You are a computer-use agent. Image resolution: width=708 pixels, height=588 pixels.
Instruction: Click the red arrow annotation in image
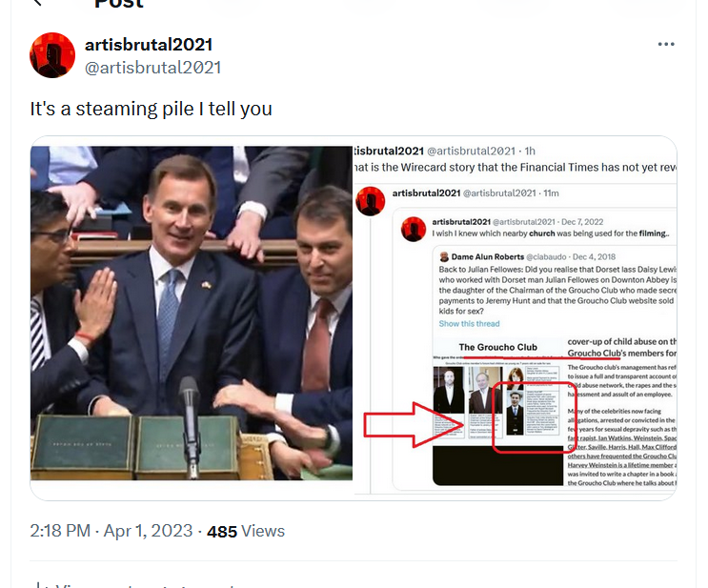pyautogui.click(x=414, y=424)
